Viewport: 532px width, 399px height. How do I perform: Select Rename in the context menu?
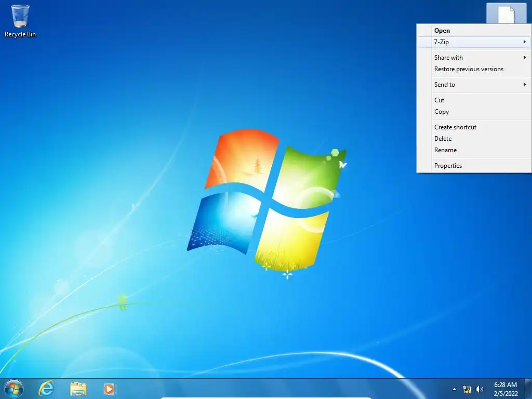pos(474,150)
